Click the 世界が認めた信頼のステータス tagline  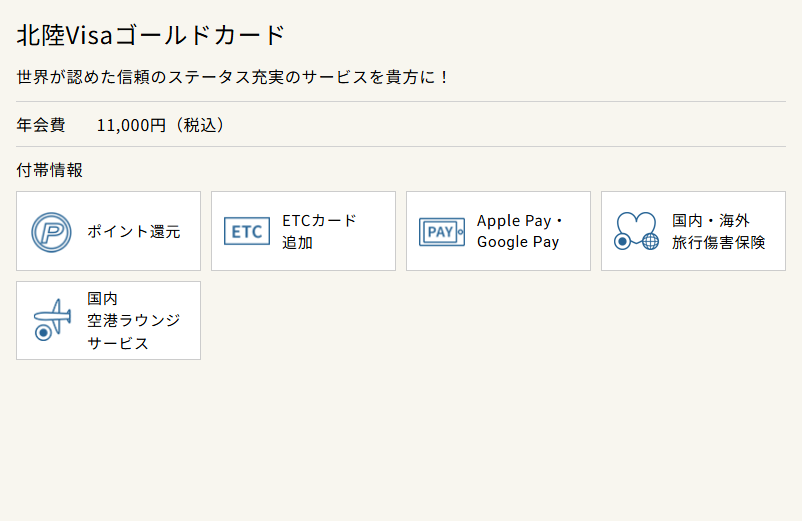click(233, 77)
